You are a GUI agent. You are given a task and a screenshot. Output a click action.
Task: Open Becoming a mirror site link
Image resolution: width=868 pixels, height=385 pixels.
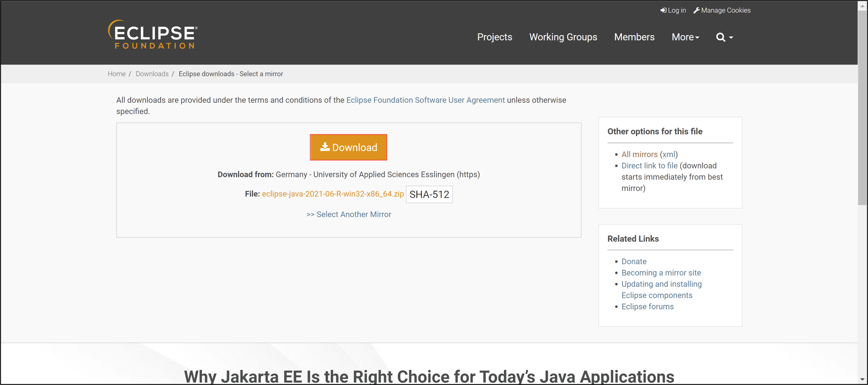tap(661, 273)
